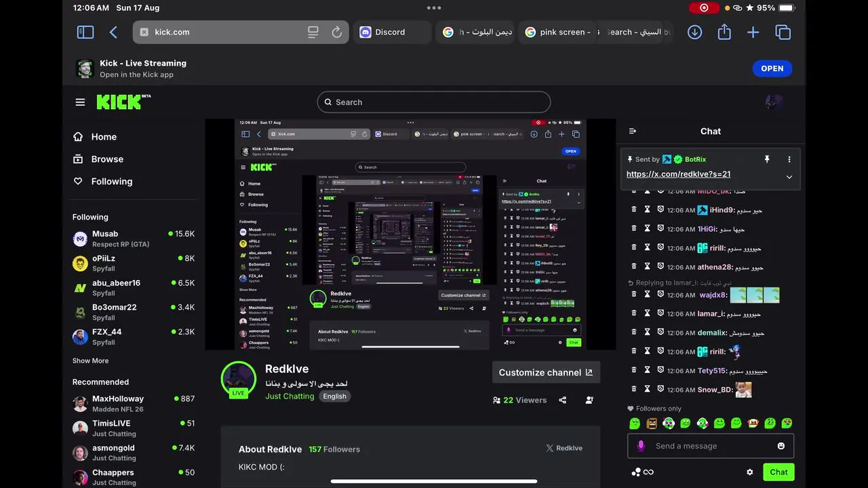The width and height of the screenshot is (868, 488).
Task: Click the Kick search field
Action: click(434, 102)
